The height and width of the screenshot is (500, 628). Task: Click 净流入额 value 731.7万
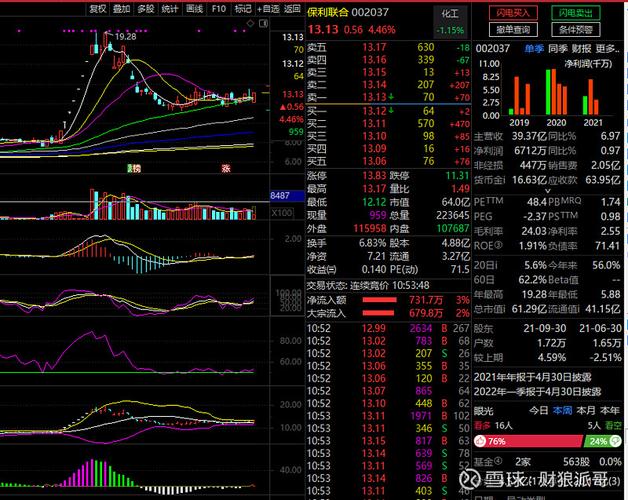click(425, 300)
